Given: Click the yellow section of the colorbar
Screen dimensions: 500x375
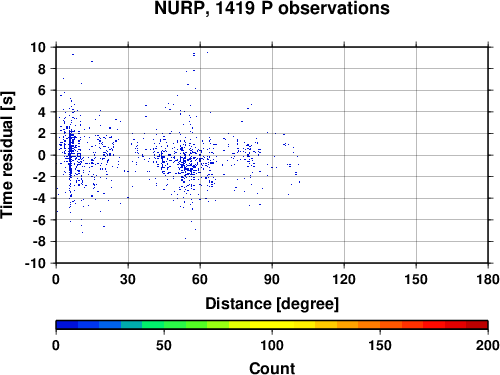Looking at the screenshot, I should 272,325.
